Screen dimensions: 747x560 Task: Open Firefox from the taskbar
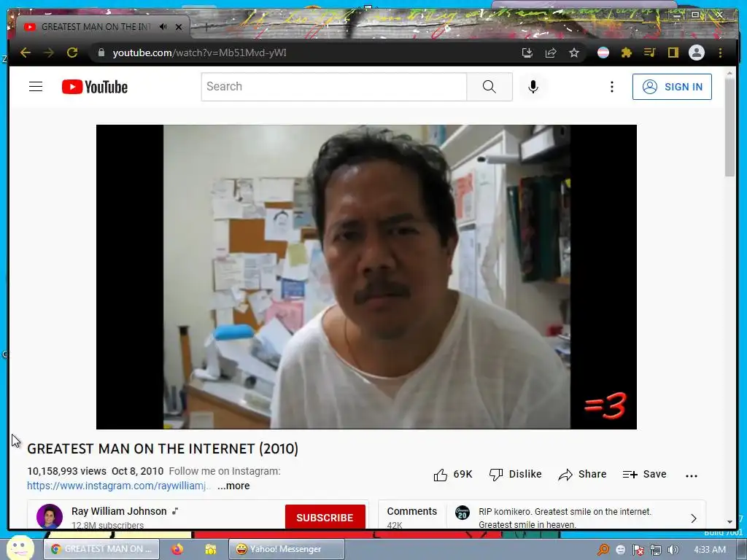pyautogui.click(x=177, y=549)
